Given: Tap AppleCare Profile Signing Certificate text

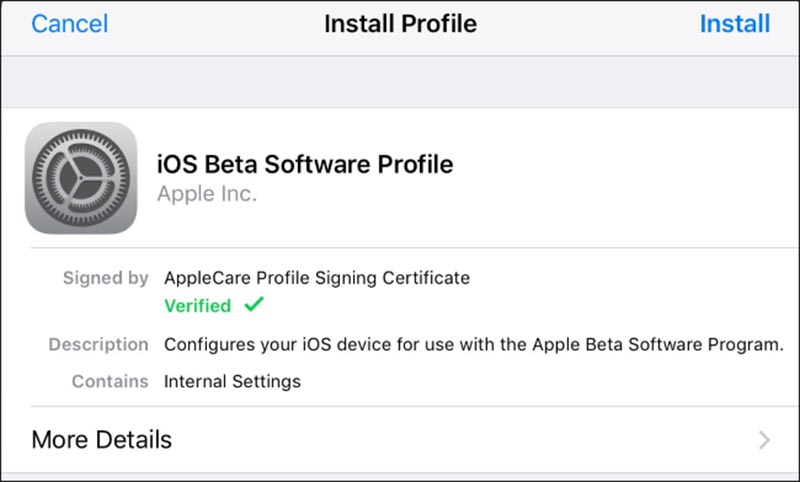Looking at the screenshot, I should pos(317,278).
